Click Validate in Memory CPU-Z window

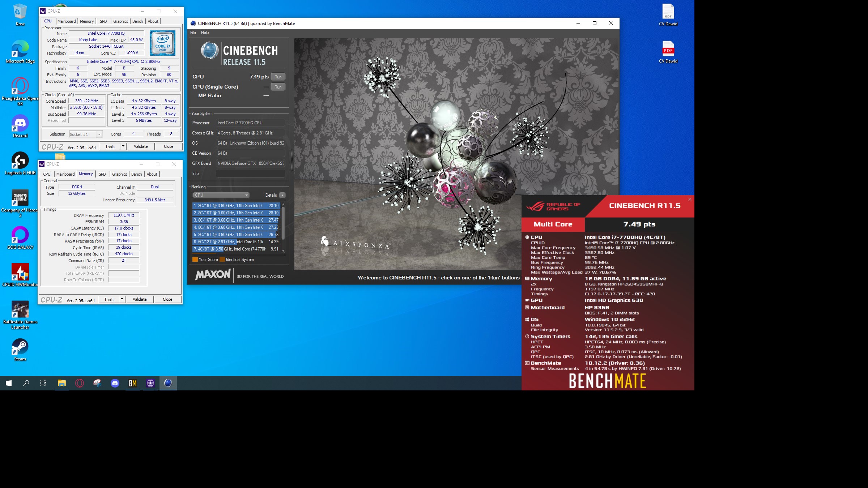pyautogui.click(x=140, y=299)
